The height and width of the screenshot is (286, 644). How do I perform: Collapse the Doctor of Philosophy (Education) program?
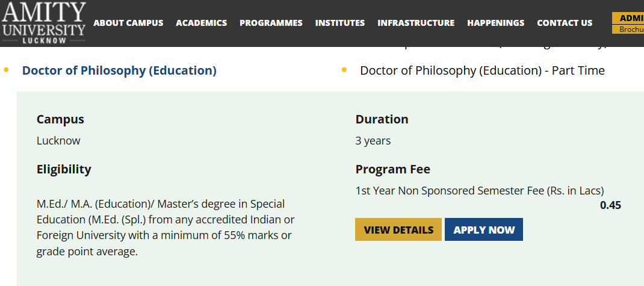(x=119, y=70)
